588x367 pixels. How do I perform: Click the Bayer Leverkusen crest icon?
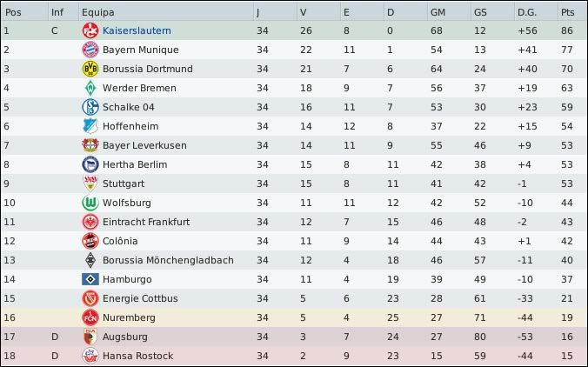[89, 145]
